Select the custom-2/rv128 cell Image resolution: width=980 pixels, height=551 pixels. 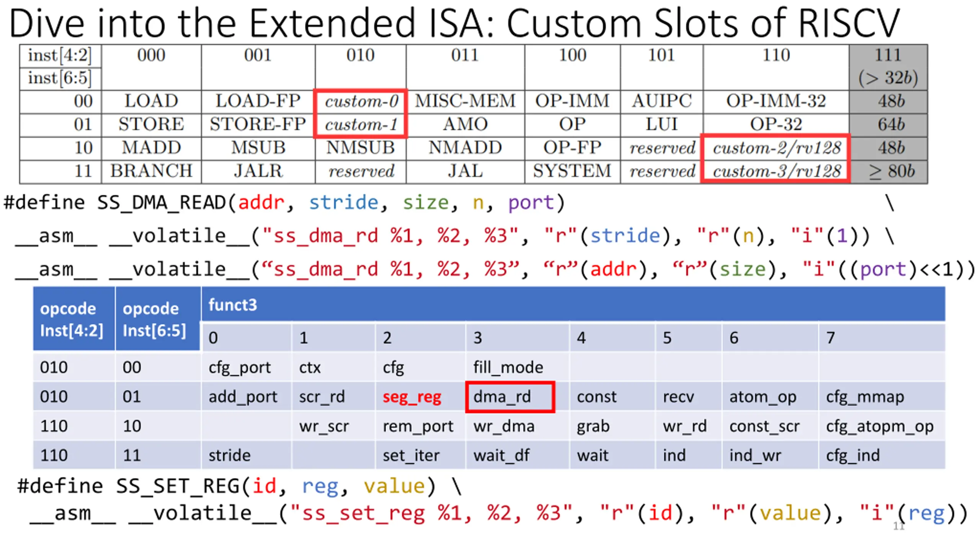776,148
